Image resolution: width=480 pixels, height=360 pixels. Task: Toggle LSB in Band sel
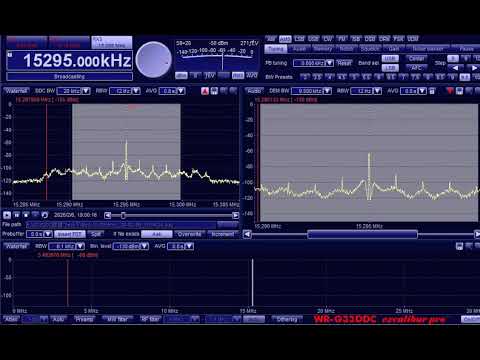coord(390,68)
